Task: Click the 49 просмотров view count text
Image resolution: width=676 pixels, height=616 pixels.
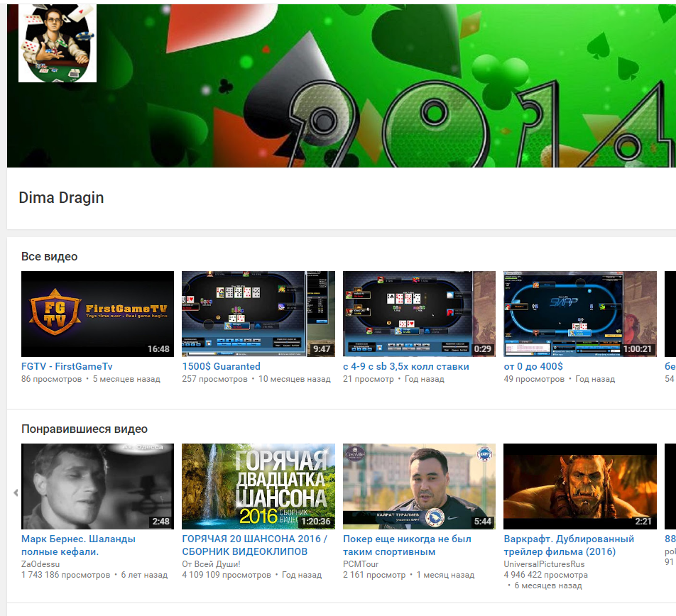Action: coord(534,379)
